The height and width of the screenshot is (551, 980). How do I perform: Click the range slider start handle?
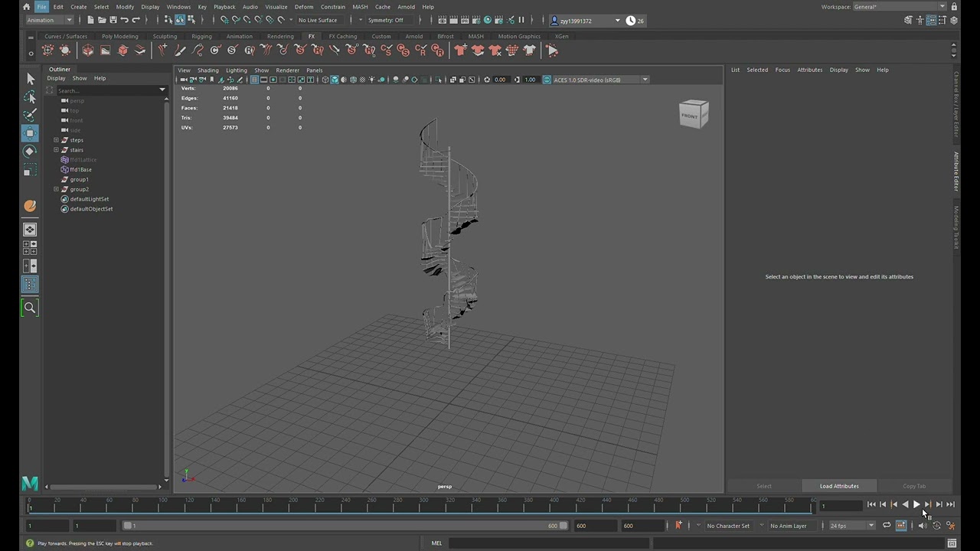click(x=127, y=526)
